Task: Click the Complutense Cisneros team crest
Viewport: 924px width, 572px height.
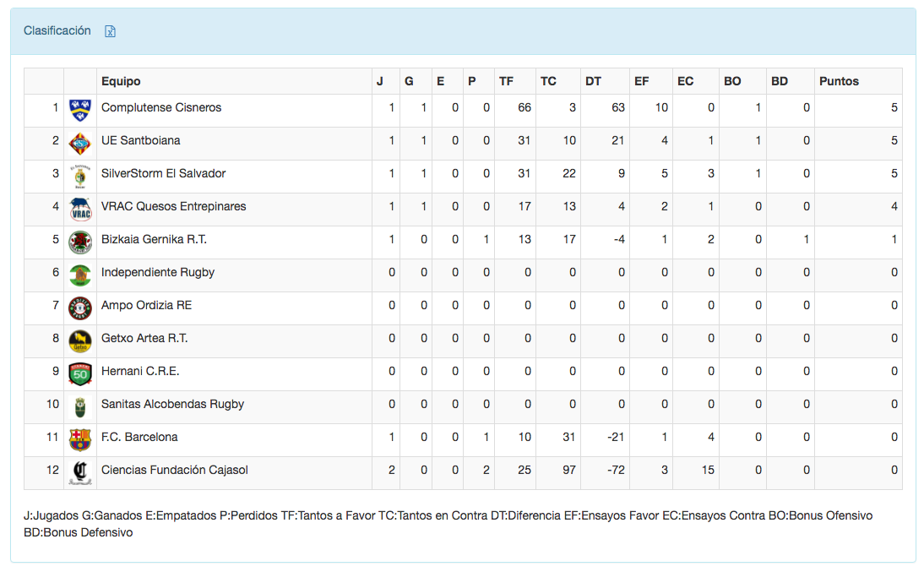Action: 80,109
